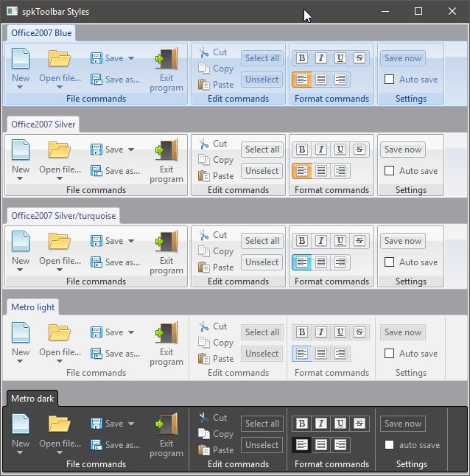Click Open file folder icon in Silver/turquoise toolbar
The width and height of the screenshot is (470, 476).
[60, 241]
